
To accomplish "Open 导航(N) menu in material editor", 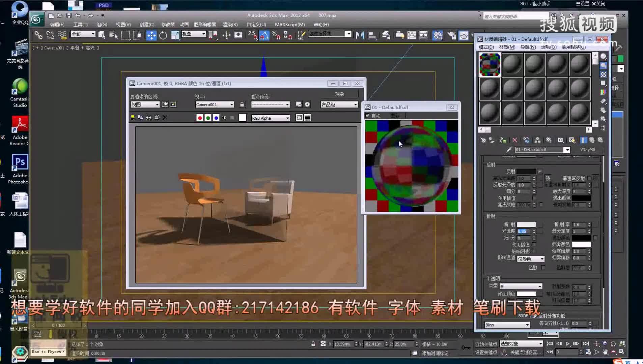I will coord(528,47).
